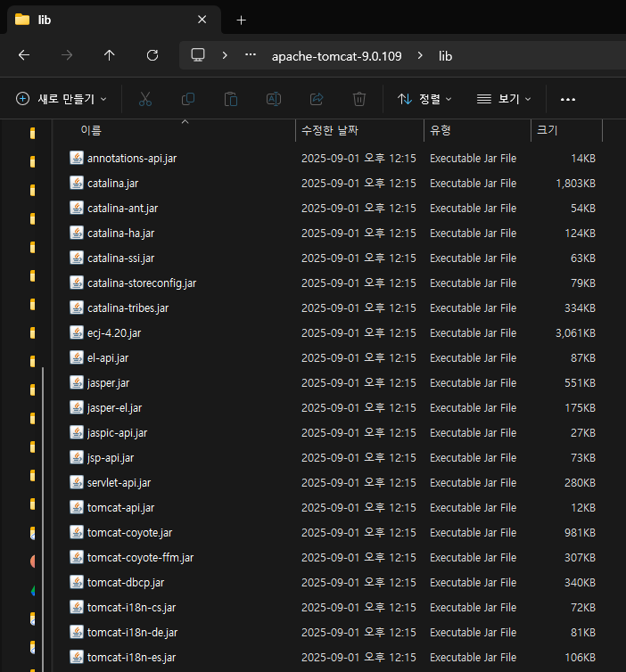Navigate to apache-tomcat-9.0.109 breadcrumb

point(336,56)
